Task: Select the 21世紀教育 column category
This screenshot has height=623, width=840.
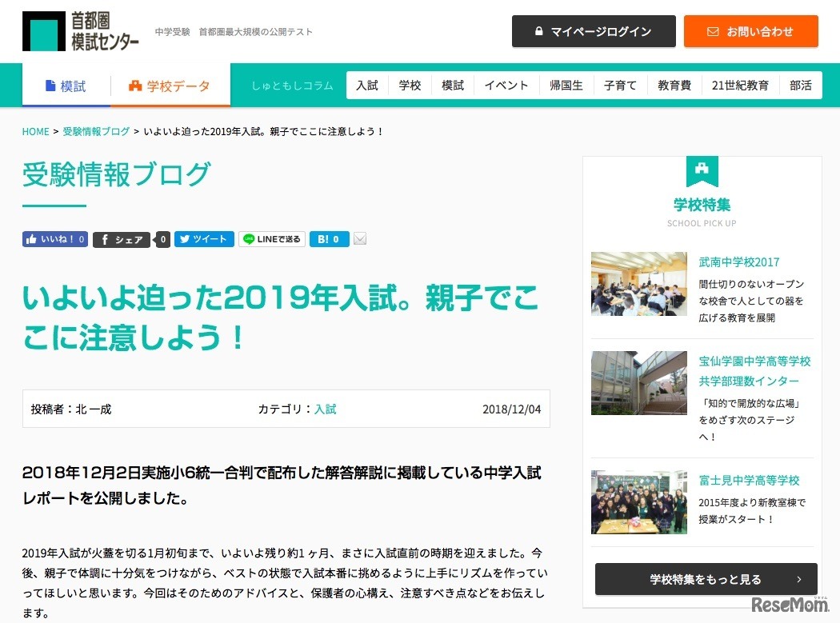Action: [x=740, y=86]
